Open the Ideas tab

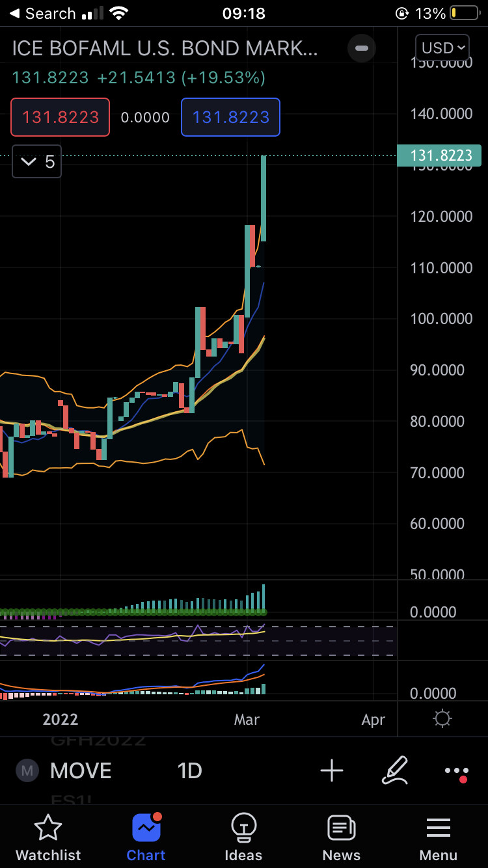(243, 838)
